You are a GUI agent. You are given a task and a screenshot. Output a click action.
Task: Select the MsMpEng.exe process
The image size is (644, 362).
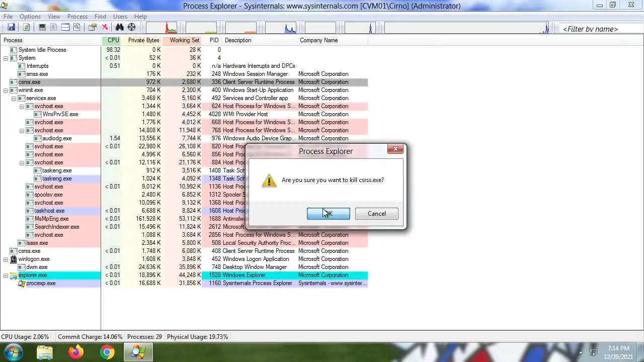point(51,219)
